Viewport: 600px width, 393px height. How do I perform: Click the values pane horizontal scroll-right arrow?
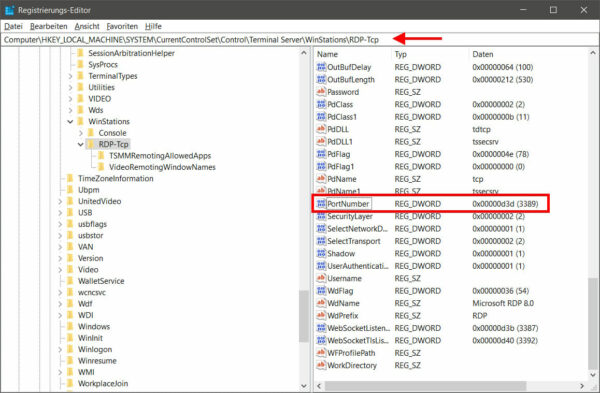pos(582,386)
